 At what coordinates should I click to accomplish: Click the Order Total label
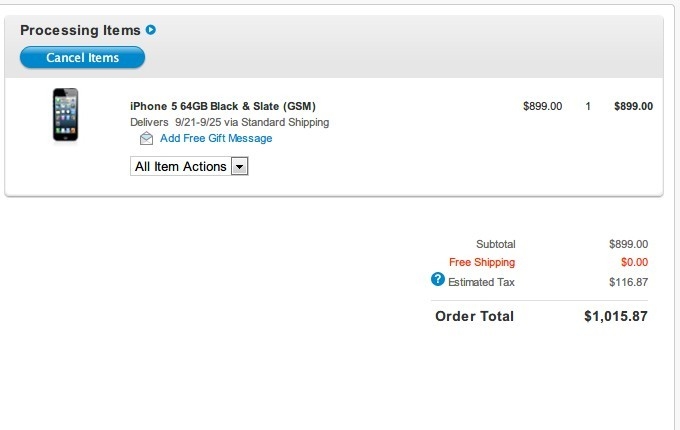tap(474, 317)
